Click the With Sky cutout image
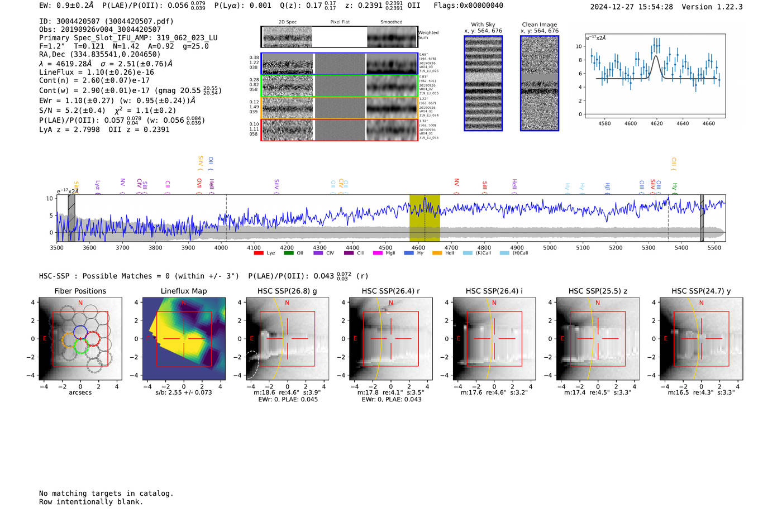 [483, 83]
